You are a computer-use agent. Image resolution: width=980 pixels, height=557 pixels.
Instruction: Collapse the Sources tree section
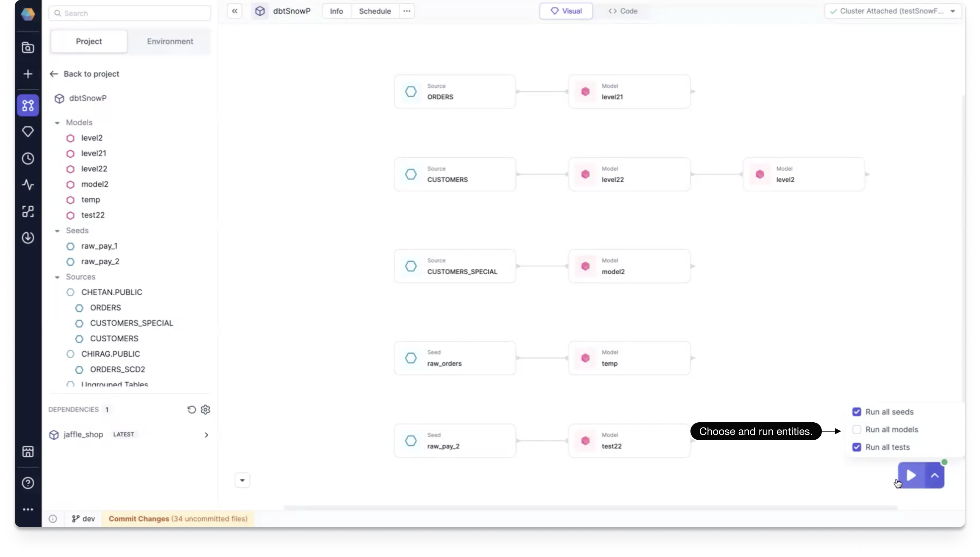coord(57,276)
